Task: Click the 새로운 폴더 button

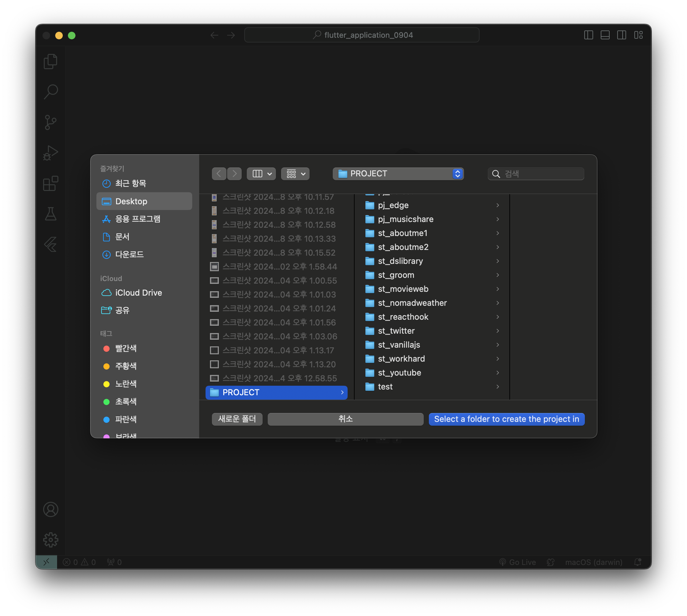Action: point(237,419)
